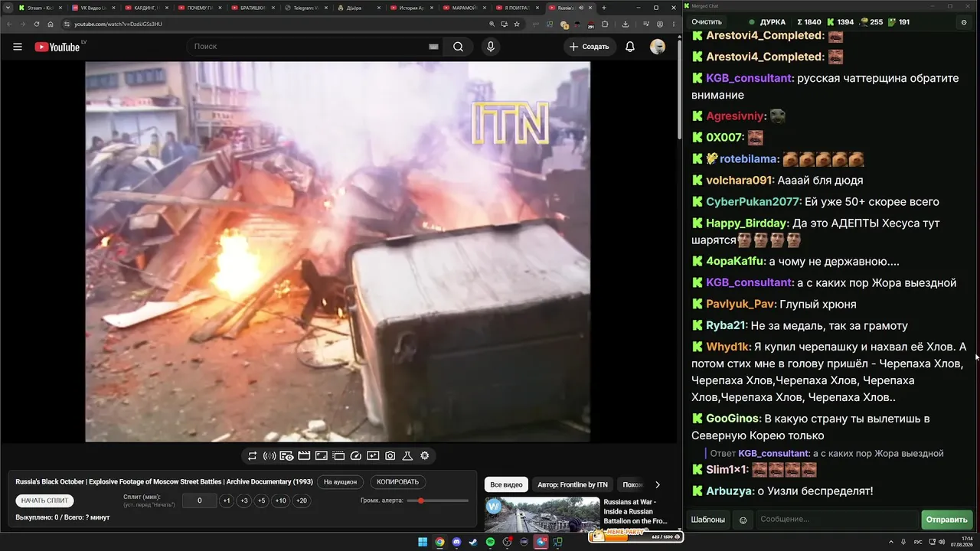
Task: Click the loop icon under the video
Action: click(252, 456)
